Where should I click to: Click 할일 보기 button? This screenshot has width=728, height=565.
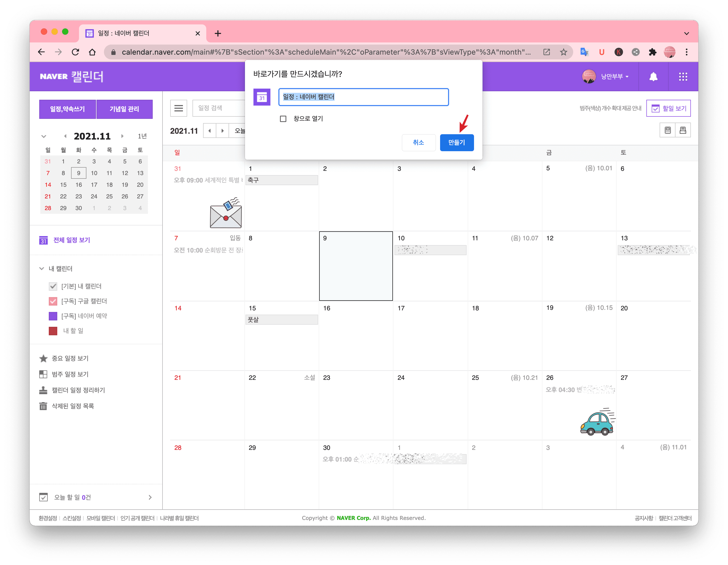669,108
